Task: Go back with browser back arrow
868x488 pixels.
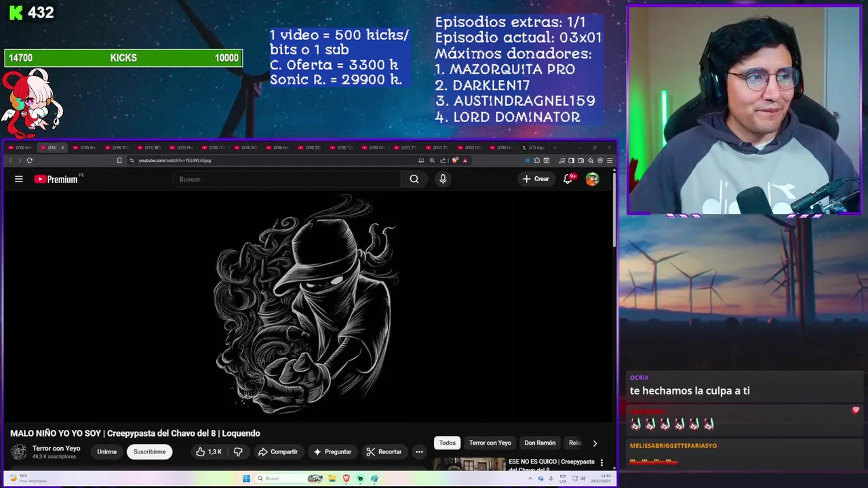Action: (x=10, y=161)
